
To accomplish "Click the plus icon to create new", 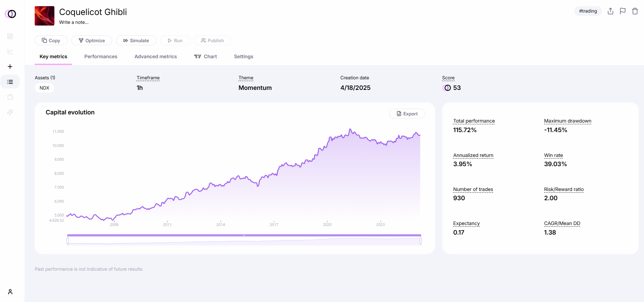I will pyautogui.click(x=10, y=66).
